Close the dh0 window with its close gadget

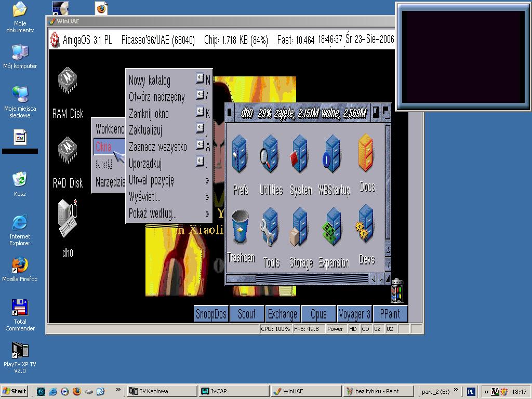[x=230, y=112]
